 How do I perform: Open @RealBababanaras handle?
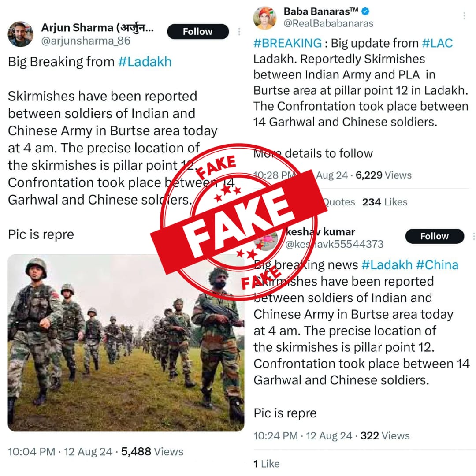(328, 23)
